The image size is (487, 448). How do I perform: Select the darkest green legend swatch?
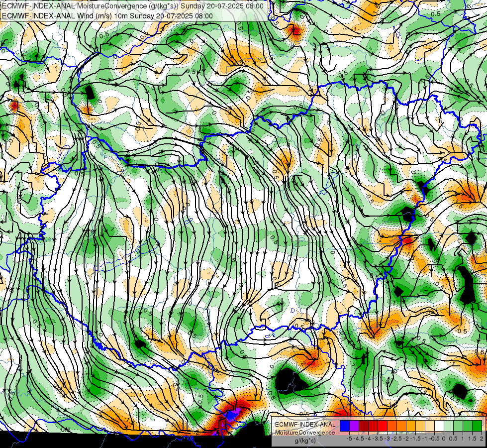click(477, 426)
